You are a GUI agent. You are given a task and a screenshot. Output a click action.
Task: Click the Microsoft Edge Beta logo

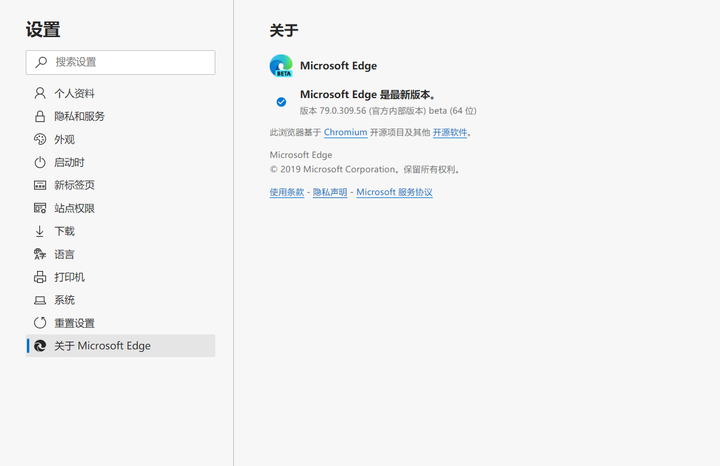tap(281, 66)
